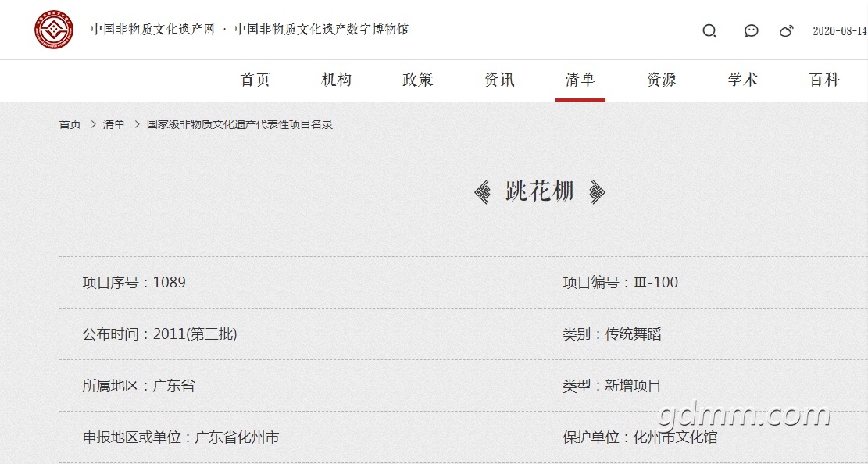
Task: Open search with the magnifier icon
Action: click(x=709, y=31)
